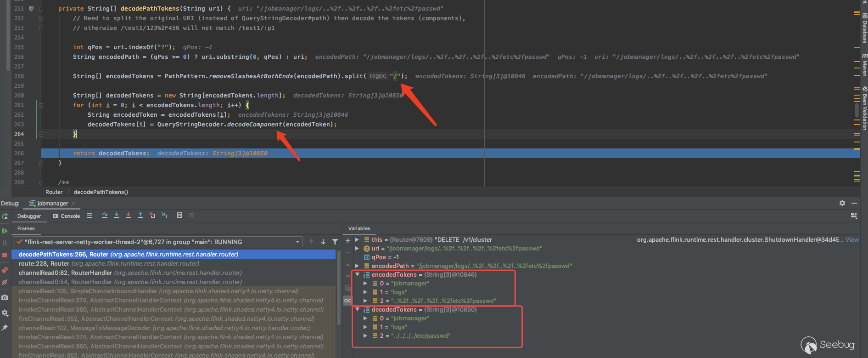The width and height of the screenshot is (868, 358).
Task: Open the thread selector dropdown
Action: [297, 242]
